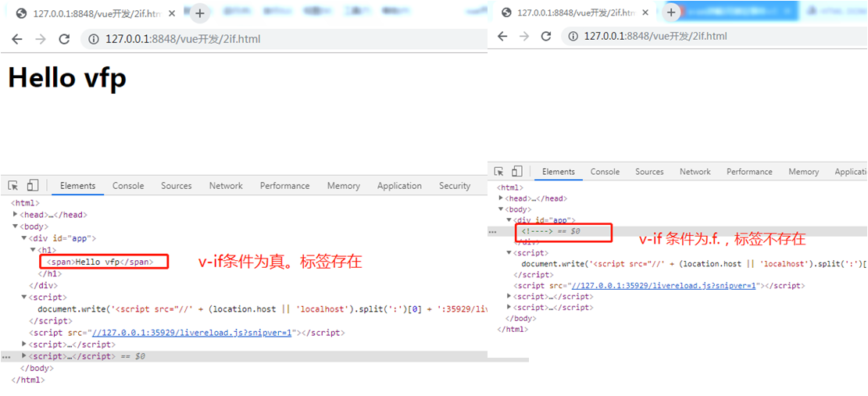Collapse h1 node in left DevTools
This screenshot has width=868, height=396.
point(33,250)
